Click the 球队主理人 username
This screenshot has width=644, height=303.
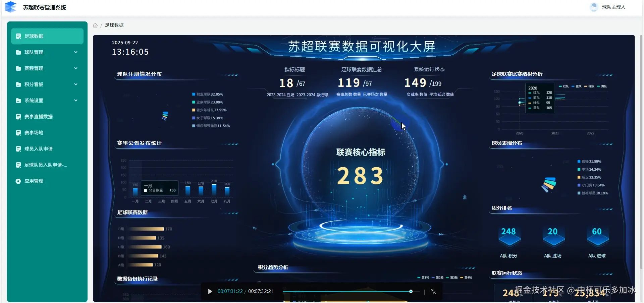click(x=613, y=7)
